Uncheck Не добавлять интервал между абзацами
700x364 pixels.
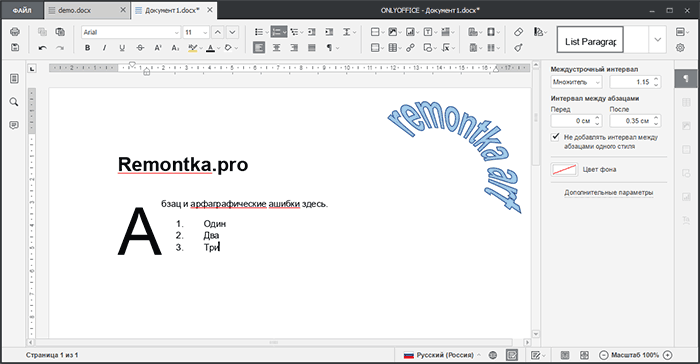[555, 137]
